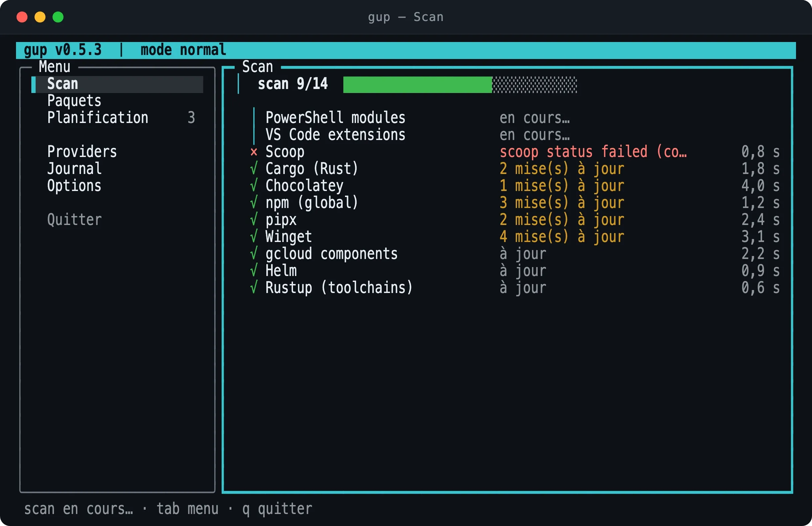Click the green checkmark beside Cargo (Rust)
812x526 pixels.
tap(253, 169)
